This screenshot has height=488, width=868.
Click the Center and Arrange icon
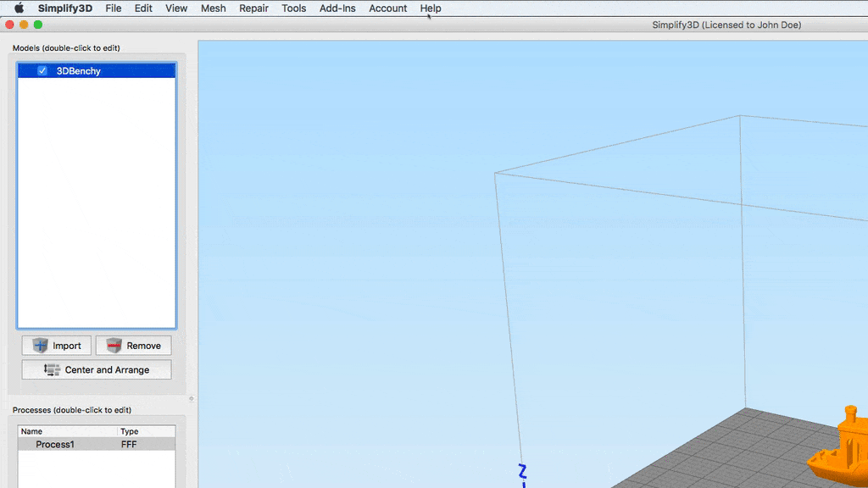(52, 369)
